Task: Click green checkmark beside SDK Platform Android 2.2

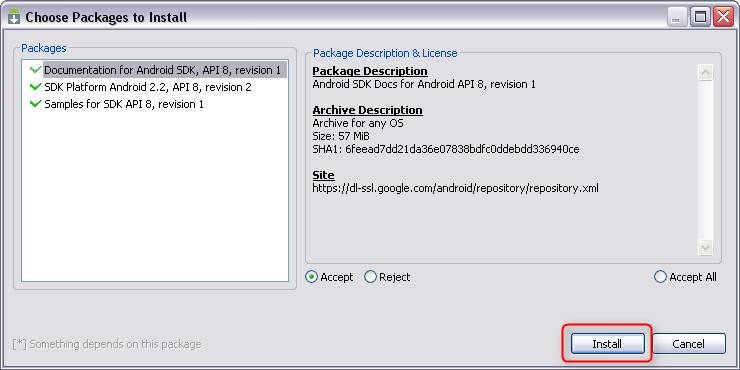Action: click(35, 87)
